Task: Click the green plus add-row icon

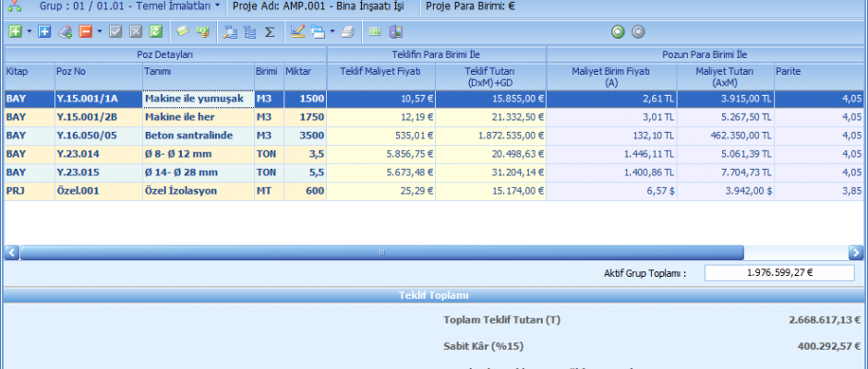Action: pyautogui.click(x=15, y=31)
